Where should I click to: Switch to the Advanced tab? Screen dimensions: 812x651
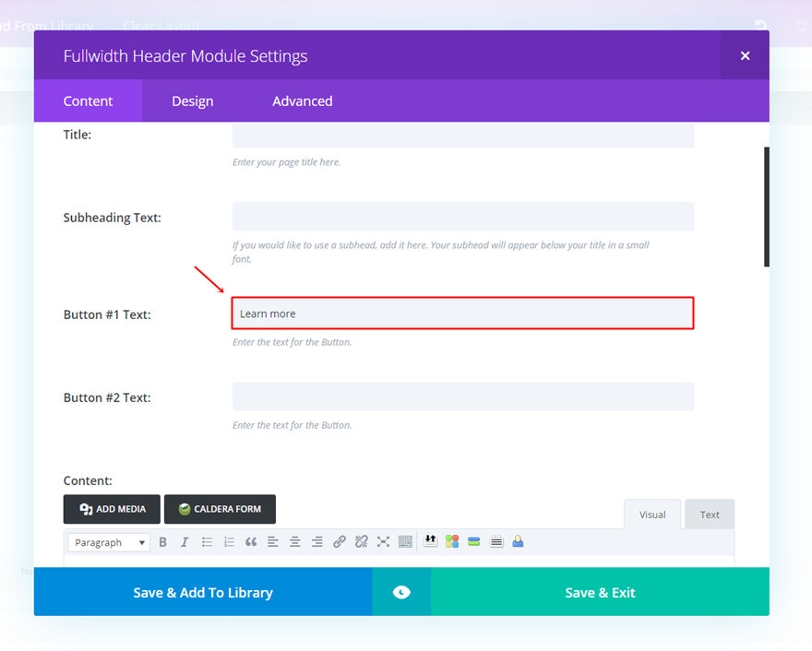(x=303, y=101)
